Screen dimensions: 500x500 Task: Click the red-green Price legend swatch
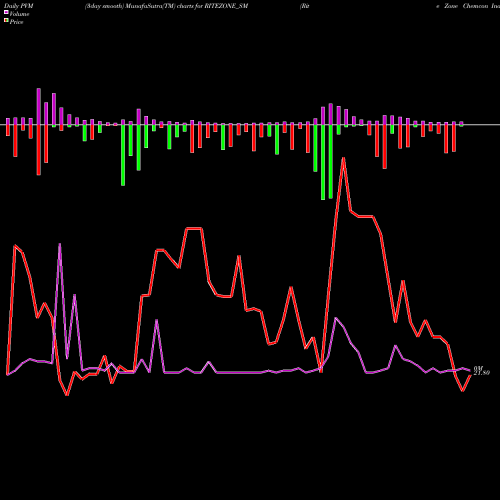(x=6, y=20)
